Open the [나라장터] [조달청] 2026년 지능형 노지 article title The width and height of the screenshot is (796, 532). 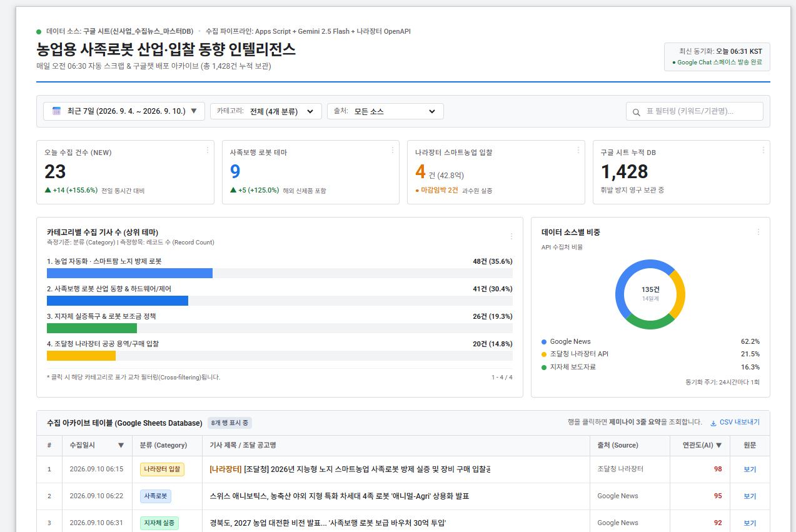[350, 469]
